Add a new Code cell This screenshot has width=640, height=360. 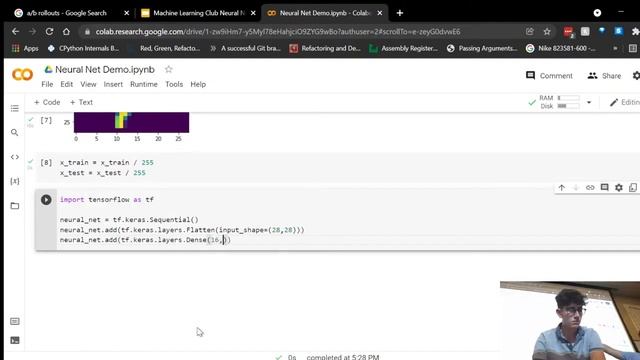coord(47,102)
